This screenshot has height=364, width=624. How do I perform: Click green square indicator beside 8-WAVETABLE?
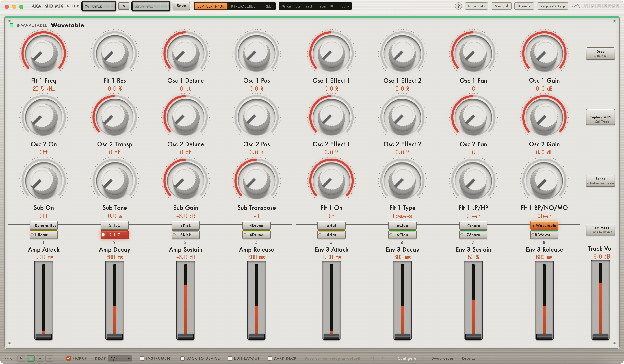(11, 25)
